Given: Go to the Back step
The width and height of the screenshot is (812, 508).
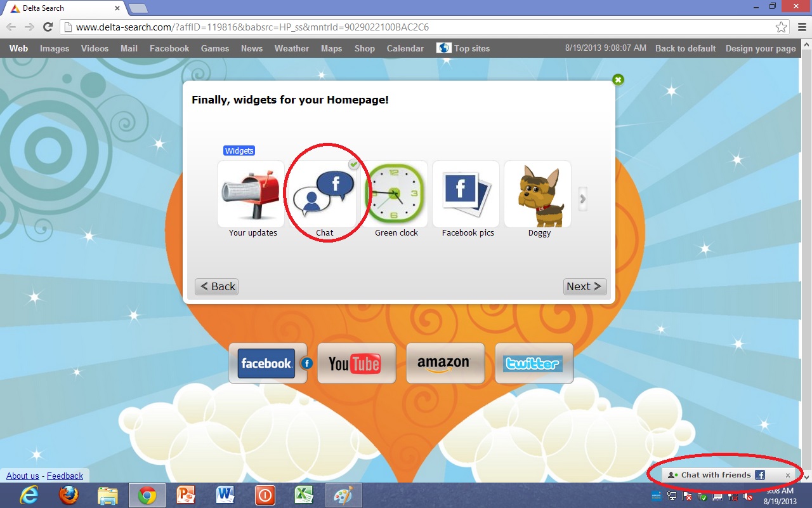Looking at the screenshot, I should coord(217,286).
